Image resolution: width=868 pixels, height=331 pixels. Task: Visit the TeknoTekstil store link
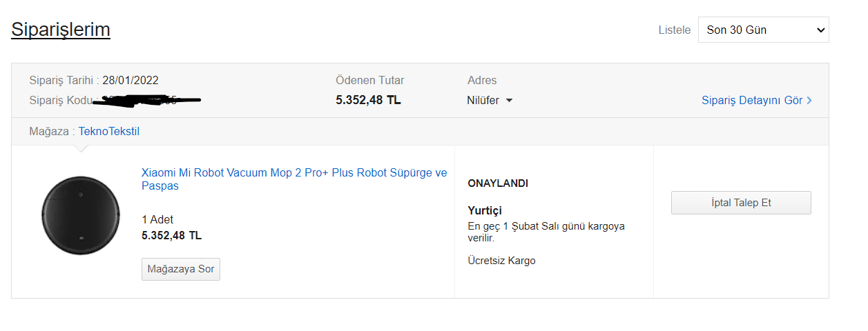point(108,131)
